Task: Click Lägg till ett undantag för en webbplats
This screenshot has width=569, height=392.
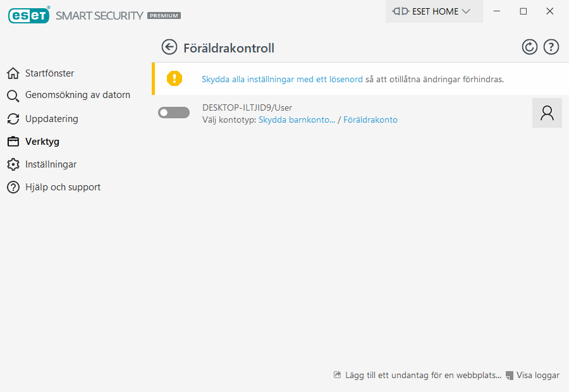Action: [423, 375]
